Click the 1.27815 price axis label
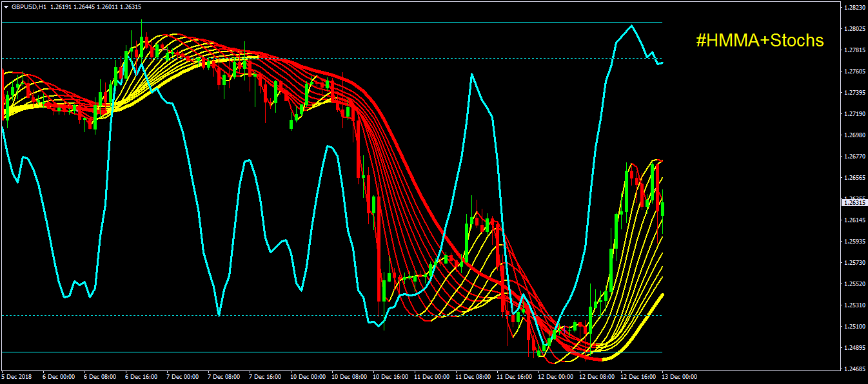This screenshot has width=868, height=384. coord(855,50)
